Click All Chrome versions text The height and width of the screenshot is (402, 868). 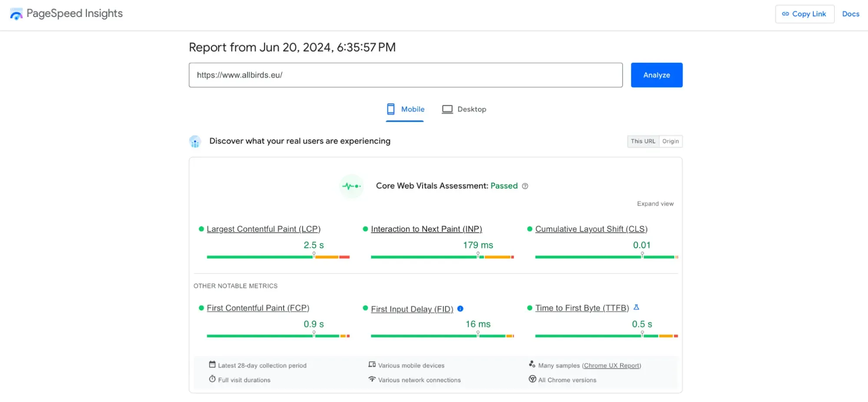[568, 380]
